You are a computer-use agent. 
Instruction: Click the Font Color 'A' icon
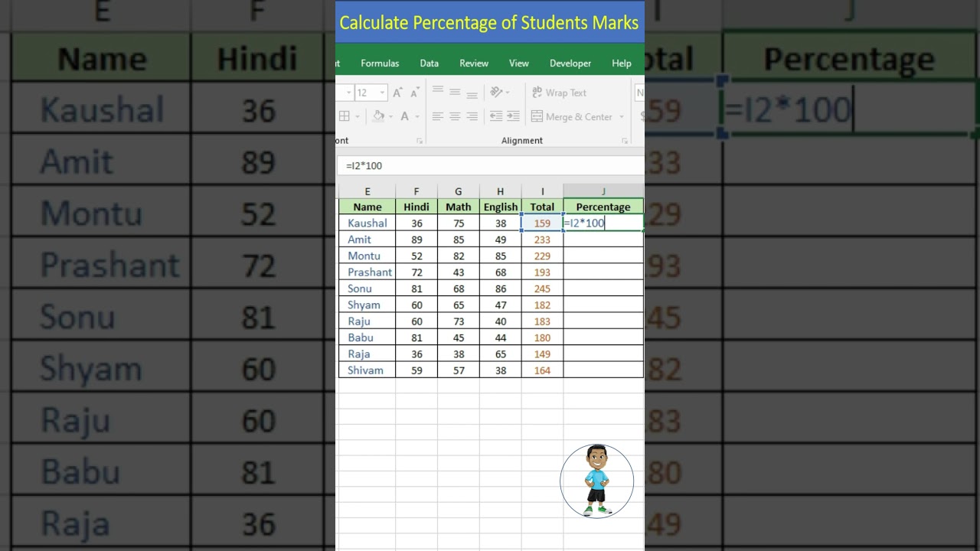tap(404, 116)
